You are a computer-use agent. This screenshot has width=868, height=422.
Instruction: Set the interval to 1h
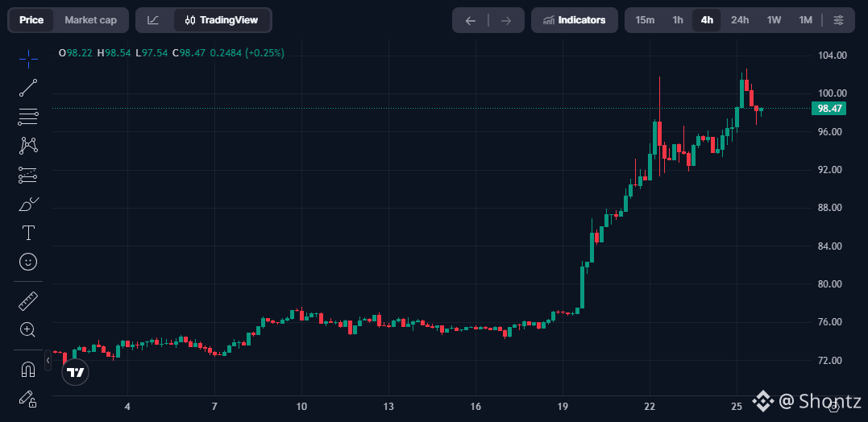pyautogui.click(x=678, y=20)
